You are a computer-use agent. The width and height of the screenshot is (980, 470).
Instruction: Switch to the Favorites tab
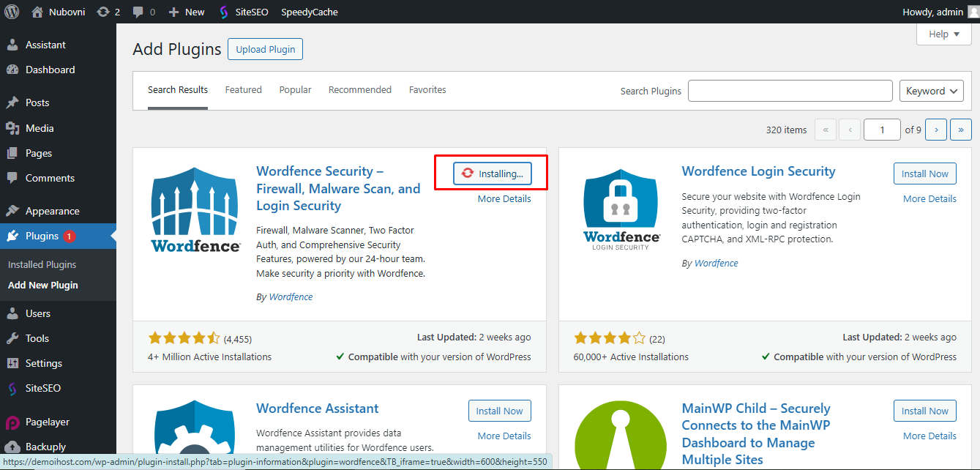[427, 90]
